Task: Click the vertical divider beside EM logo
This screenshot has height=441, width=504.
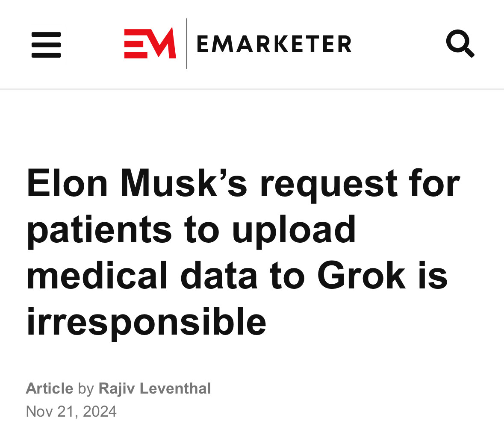Action: coord(186,44)
